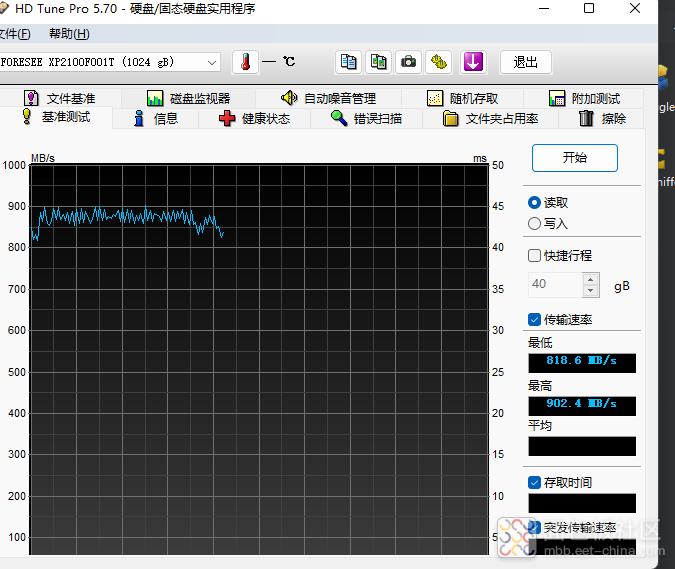Toggle the 存取时间 checkbox
Screen dimensions: 675x569
(534, 482)
